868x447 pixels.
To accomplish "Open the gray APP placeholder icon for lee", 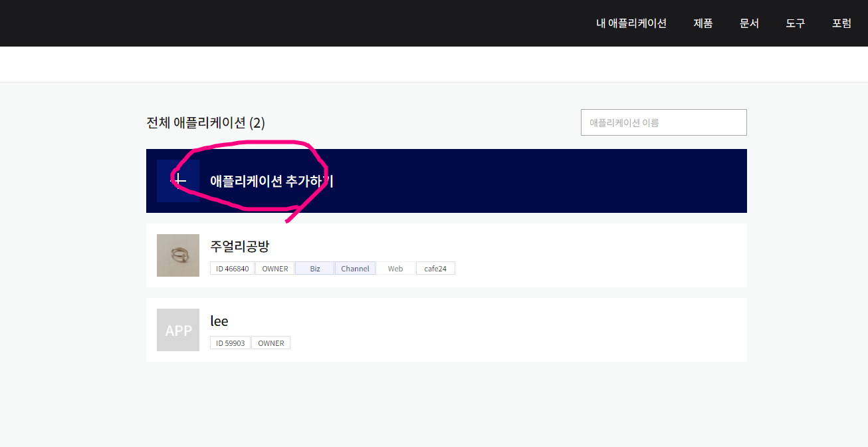I will click(178, 330).
